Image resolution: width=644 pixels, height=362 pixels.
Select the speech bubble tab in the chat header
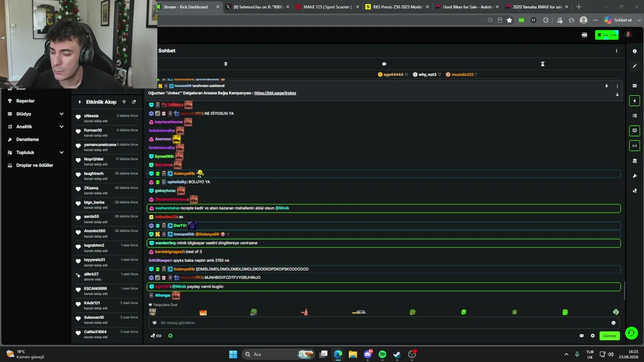point(384,64)
